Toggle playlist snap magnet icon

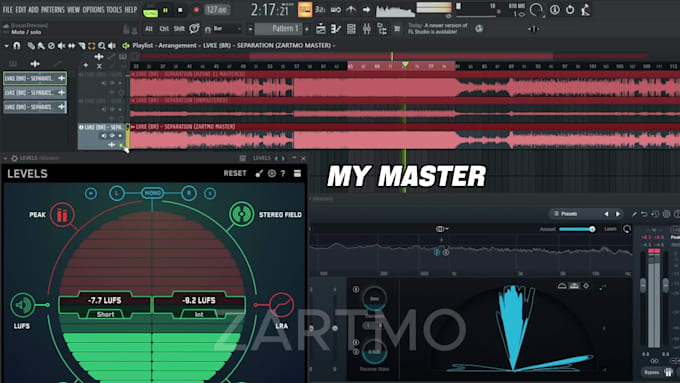16,46
